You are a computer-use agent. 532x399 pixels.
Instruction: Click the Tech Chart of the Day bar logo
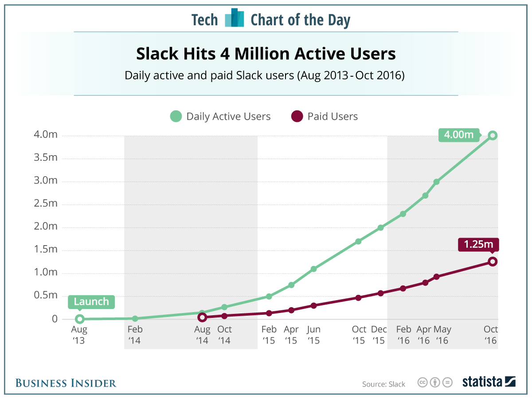coord(235,18)
